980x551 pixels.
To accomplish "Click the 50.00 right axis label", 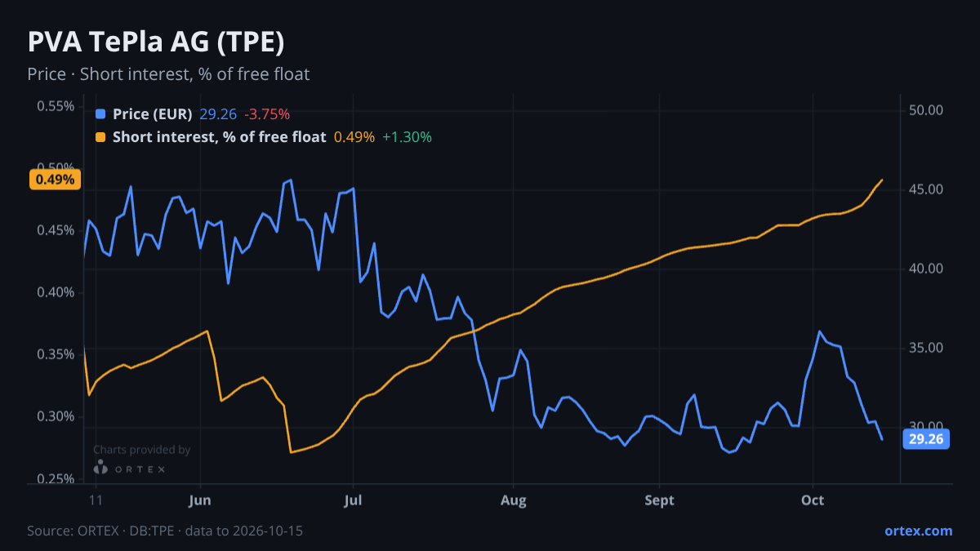I will [x=926, y=110].
